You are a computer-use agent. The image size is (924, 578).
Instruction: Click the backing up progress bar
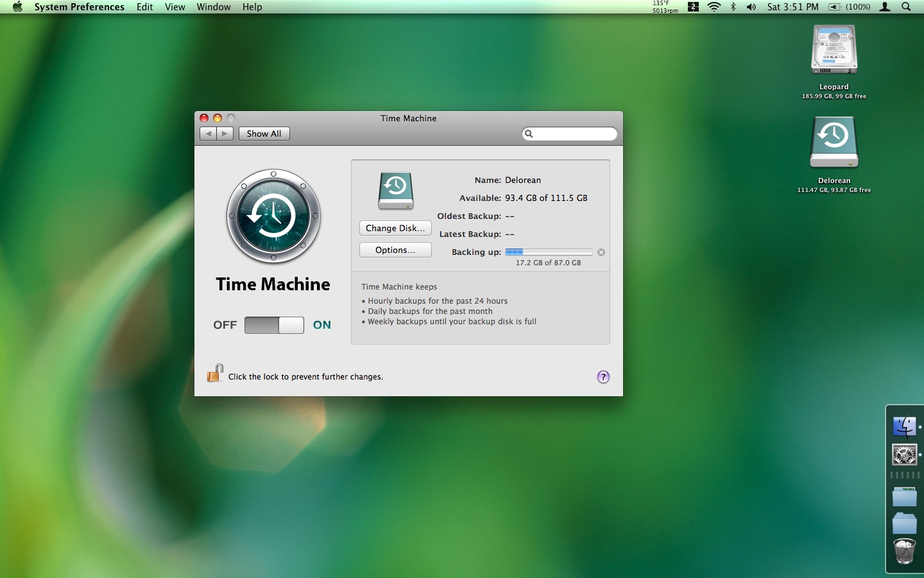pyautogui.click(x=549, y=252)
